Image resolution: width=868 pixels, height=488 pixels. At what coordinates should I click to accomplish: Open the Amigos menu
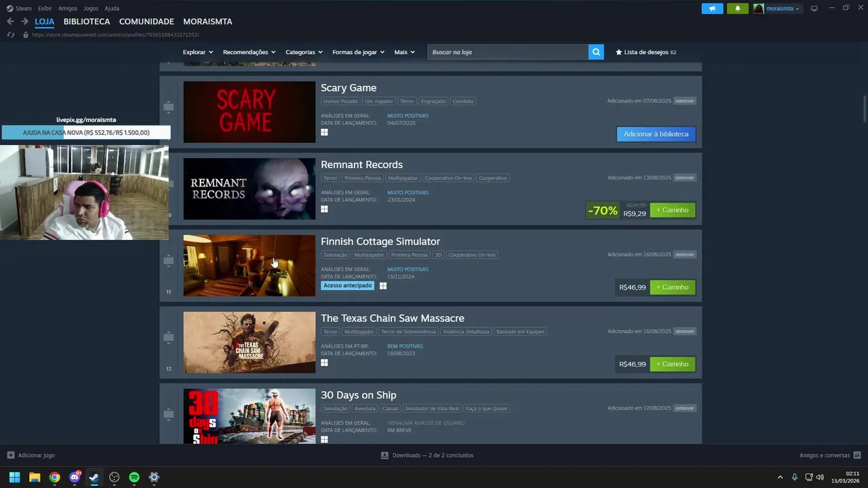[x=68, y=8]
